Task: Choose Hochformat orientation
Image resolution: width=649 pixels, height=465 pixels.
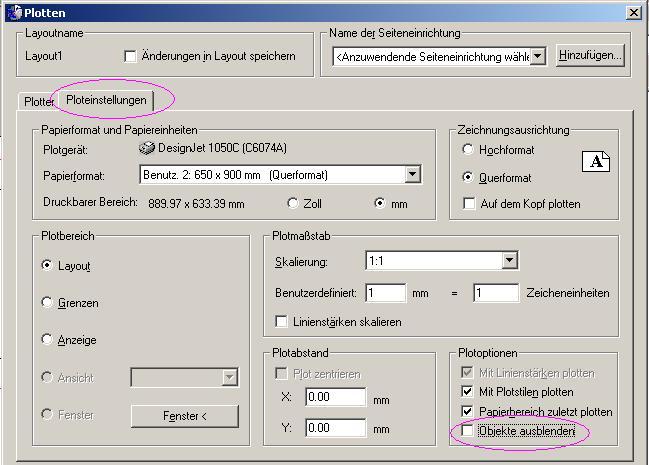Action: pos(468,149)
